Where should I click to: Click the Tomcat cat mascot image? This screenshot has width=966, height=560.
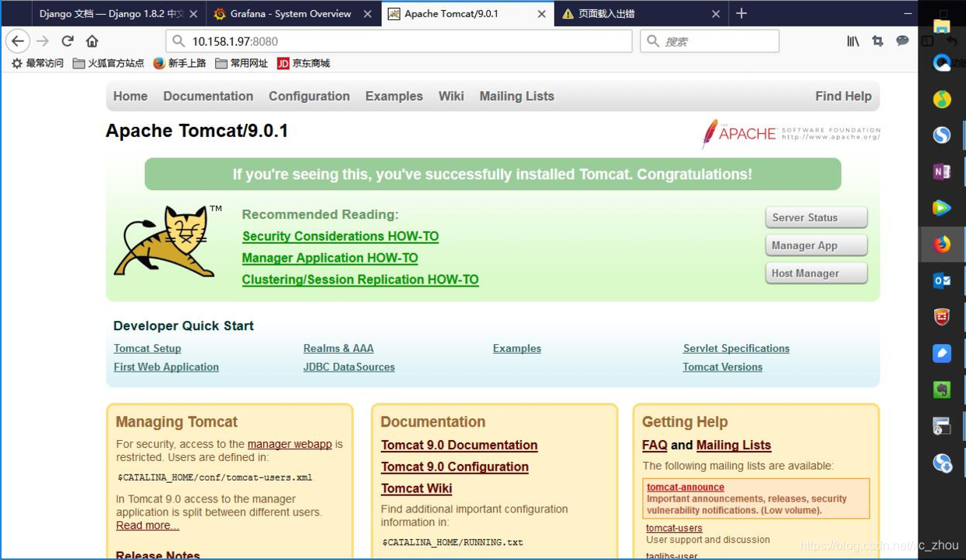pyautogui.click(x=166, y=241)
